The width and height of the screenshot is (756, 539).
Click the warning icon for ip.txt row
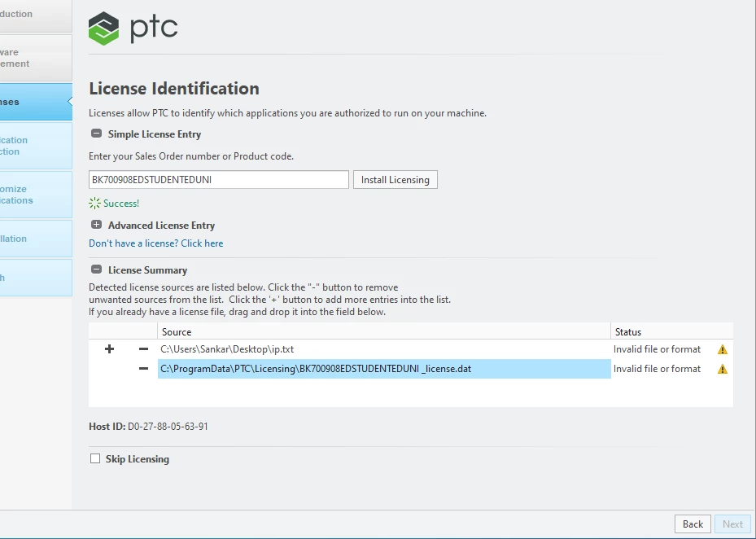[723, 349]
